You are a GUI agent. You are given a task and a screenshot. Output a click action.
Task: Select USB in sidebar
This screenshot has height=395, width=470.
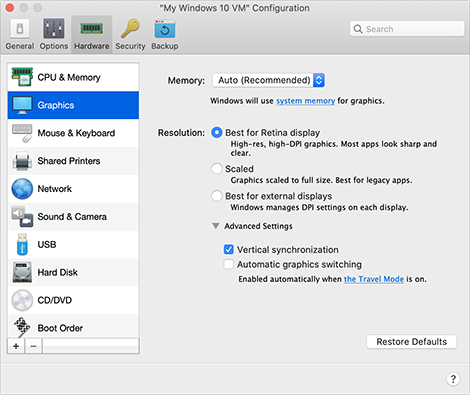tap(73, 244)
